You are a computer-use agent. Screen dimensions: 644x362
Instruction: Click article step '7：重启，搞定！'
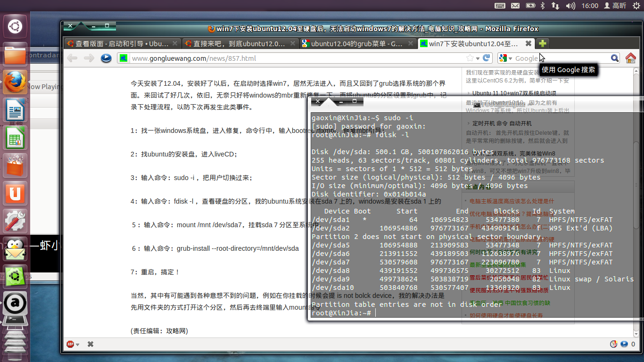click(155, 272)
